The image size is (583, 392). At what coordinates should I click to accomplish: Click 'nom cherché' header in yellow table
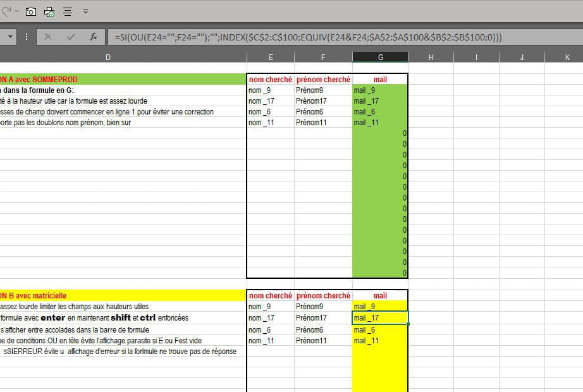click(270, 296)
